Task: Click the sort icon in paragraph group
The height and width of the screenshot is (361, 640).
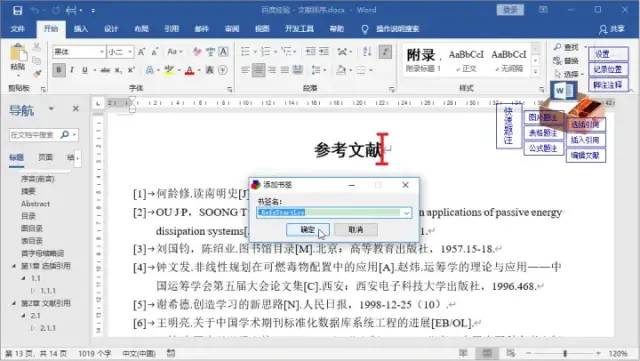Action: coord(367,51)
